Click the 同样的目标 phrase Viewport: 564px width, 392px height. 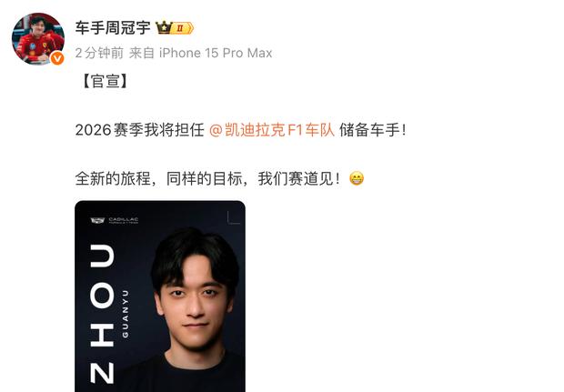(204, 178)
